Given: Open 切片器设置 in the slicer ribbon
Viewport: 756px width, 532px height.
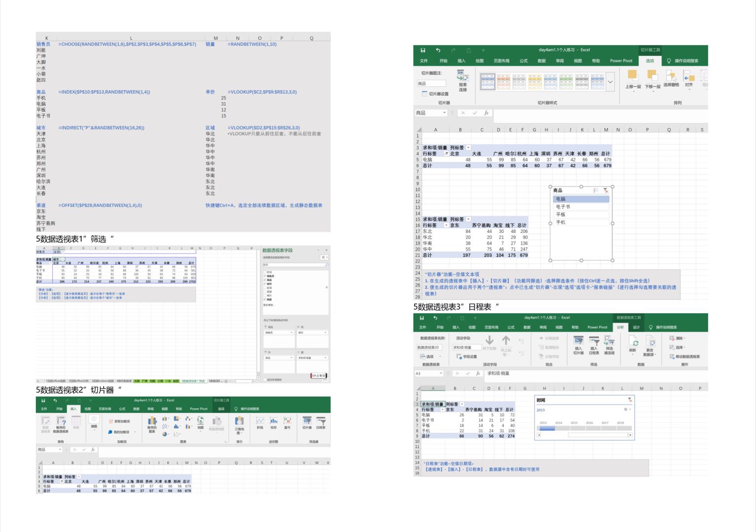Looking at the screenshot, I should click(435, 94).
